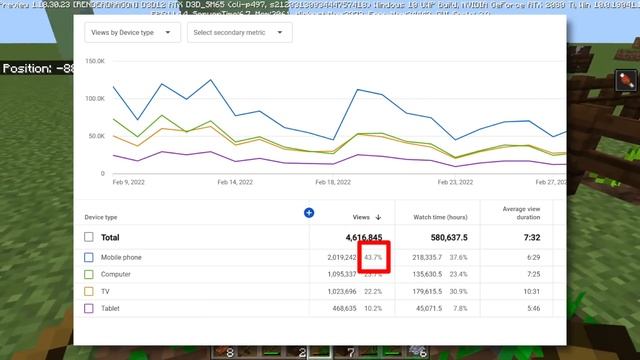Screen dimensions: 640x360
Task: Click the Tablet row label
Action: coord(110,309)
